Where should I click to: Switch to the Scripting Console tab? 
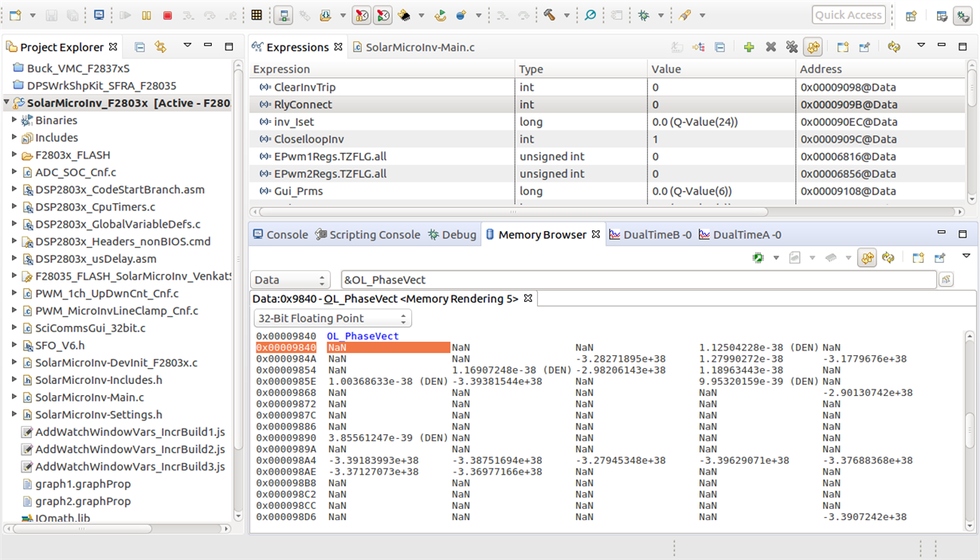[367, 234]
